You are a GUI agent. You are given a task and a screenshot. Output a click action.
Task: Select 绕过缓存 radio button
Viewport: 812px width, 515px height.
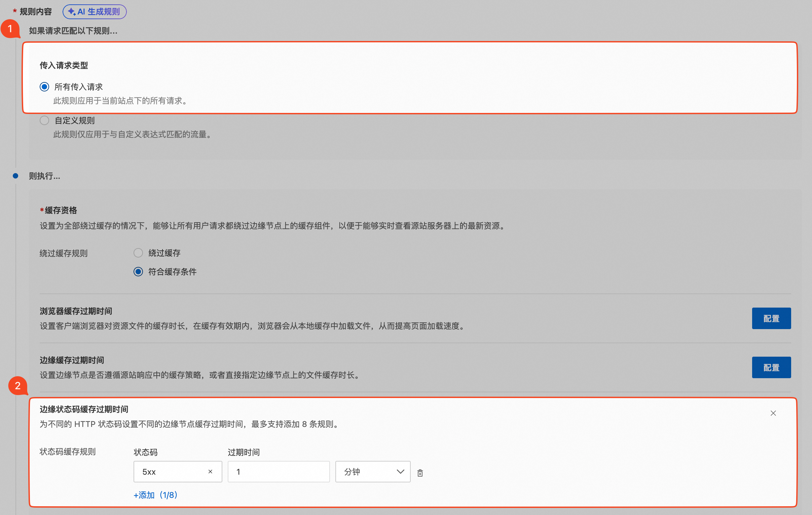tap(138, 253)
